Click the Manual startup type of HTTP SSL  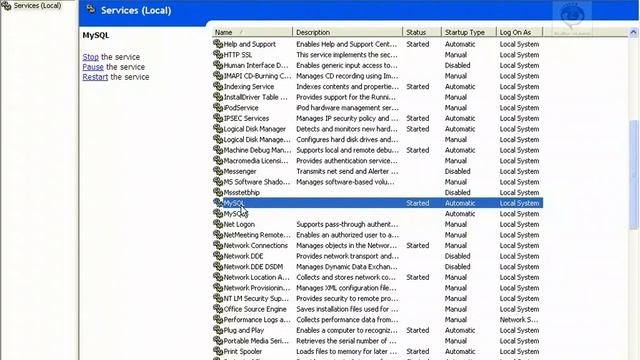[x=456, y=55]
